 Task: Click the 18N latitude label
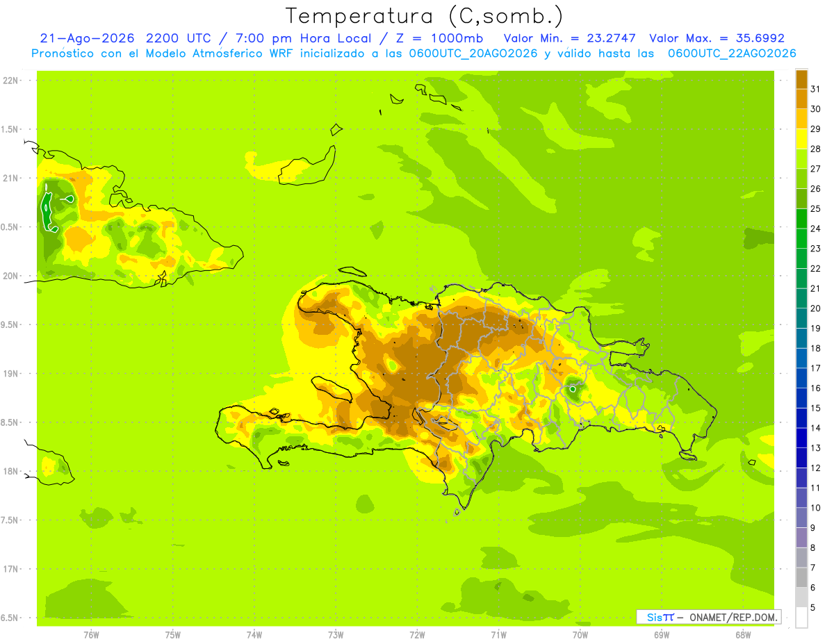(10, 471)
